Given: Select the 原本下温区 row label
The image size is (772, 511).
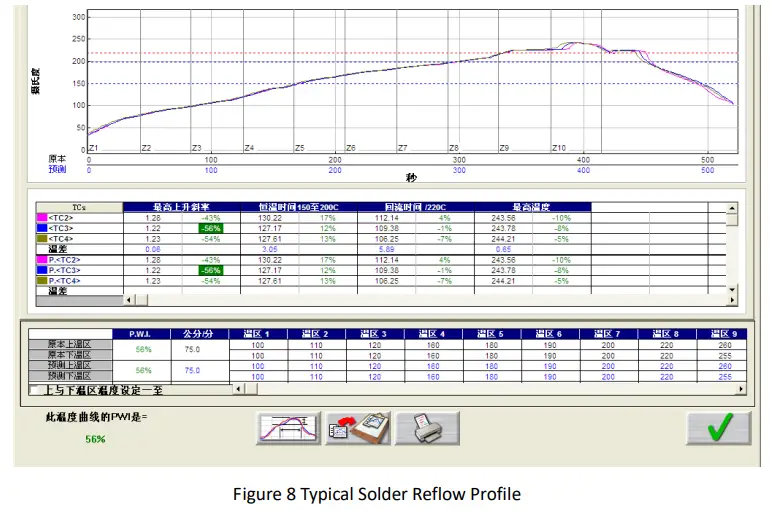Looking at the screenshot, I should (70, 355).
